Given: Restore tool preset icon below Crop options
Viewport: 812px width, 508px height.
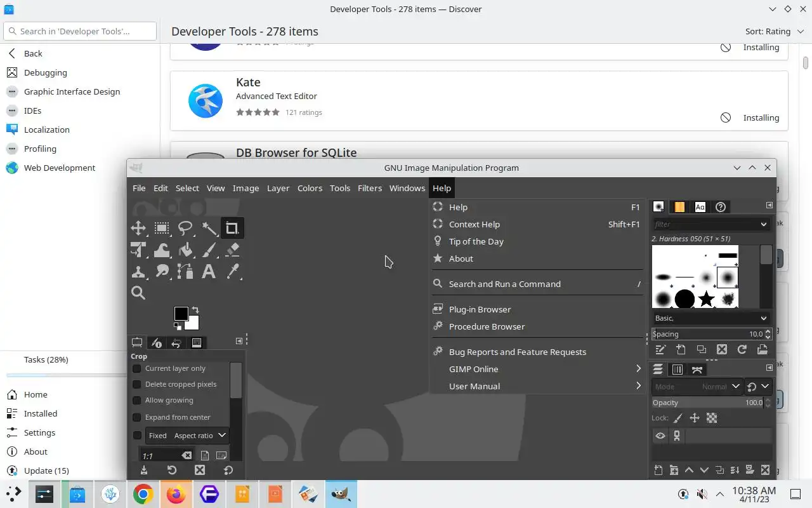Looking at the screenshot, I should click(172, 470).
